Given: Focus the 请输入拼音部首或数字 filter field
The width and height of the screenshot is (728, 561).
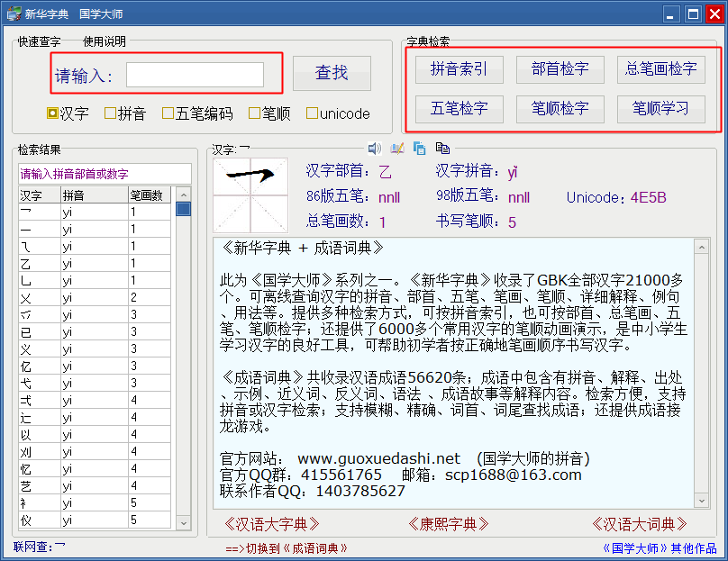Looking at the screenshot, I should tap(105, 174).
